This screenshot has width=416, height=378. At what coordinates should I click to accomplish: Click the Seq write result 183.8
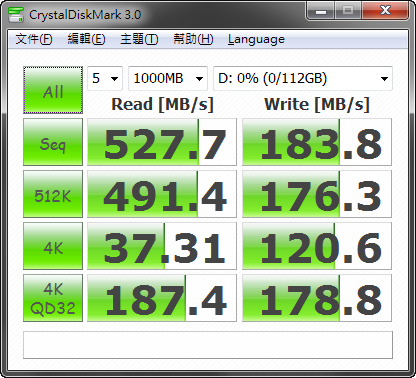click(x=317, y=142)
